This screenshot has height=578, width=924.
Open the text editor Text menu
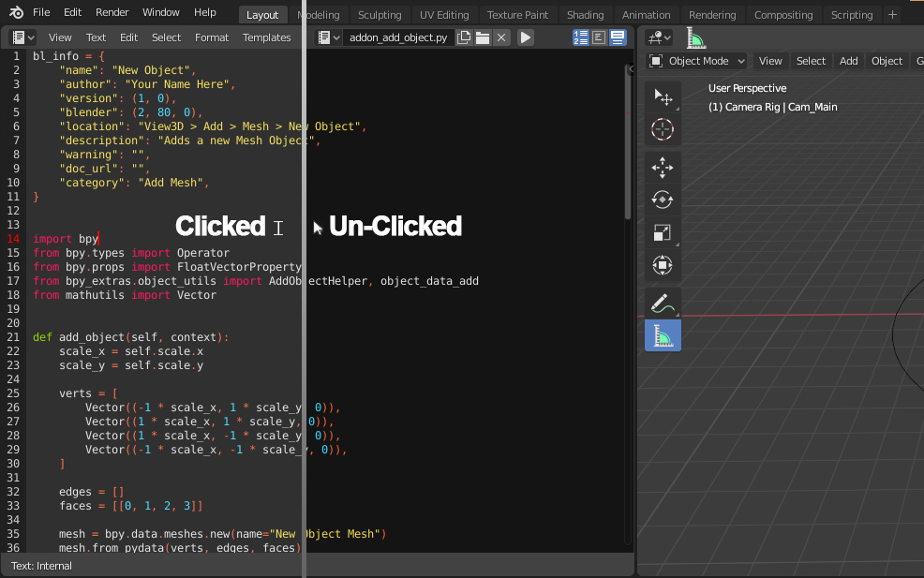pos(96,37)
